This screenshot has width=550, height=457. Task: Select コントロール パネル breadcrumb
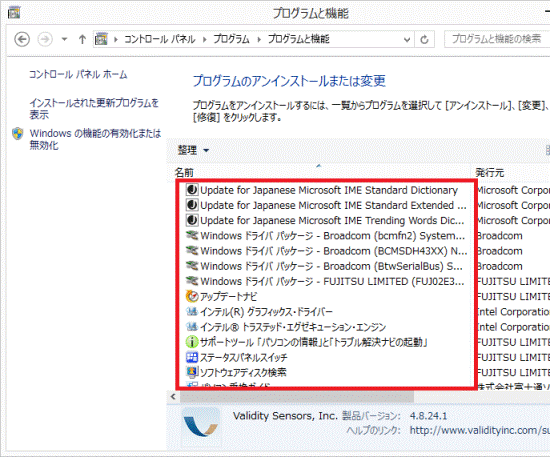coord(160,39)
